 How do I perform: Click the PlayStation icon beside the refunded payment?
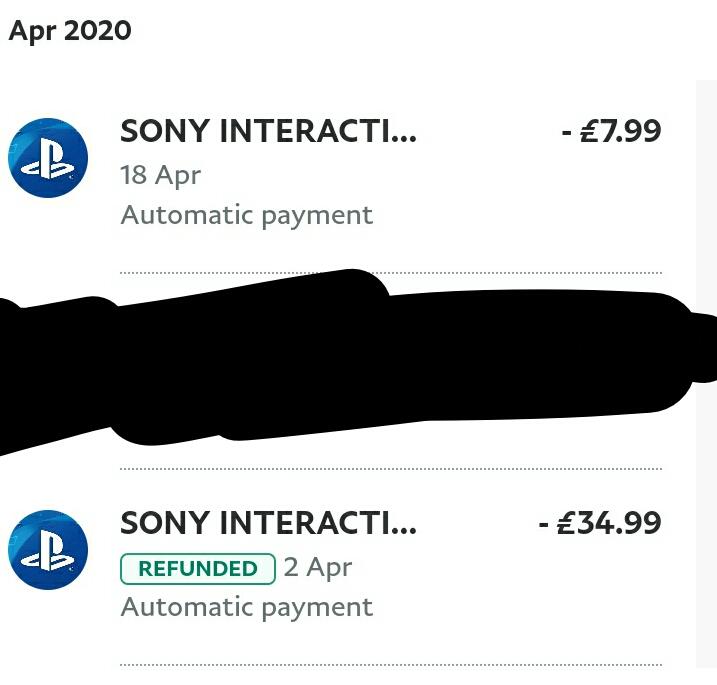(x=48, y=550)
